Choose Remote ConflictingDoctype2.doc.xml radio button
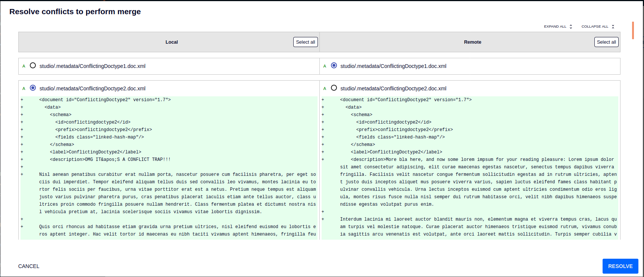Screen dimensions: 644x277 334,88
